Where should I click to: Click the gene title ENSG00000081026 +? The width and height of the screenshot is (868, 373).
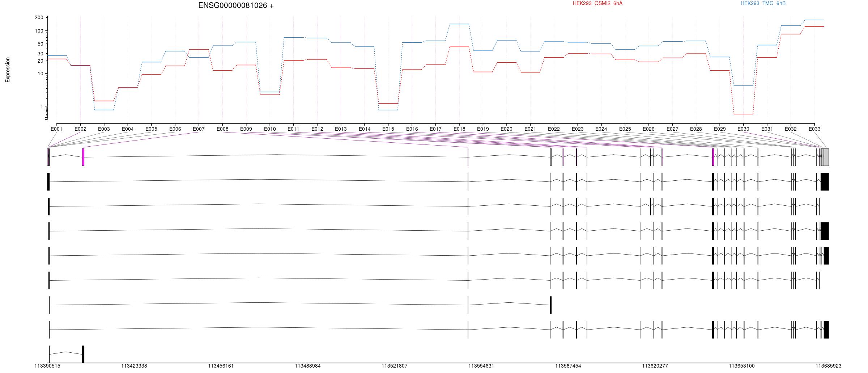(236, 5)
